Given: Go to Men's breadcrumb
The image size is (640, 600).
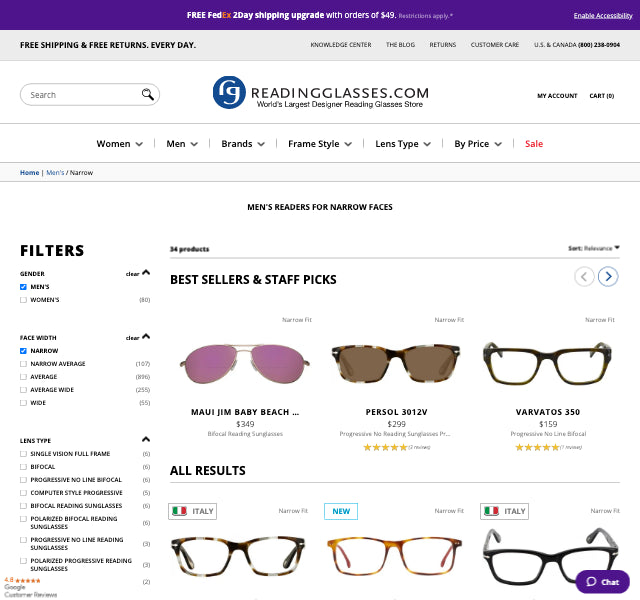Looking at the screenshot, I should click(55, 173).
